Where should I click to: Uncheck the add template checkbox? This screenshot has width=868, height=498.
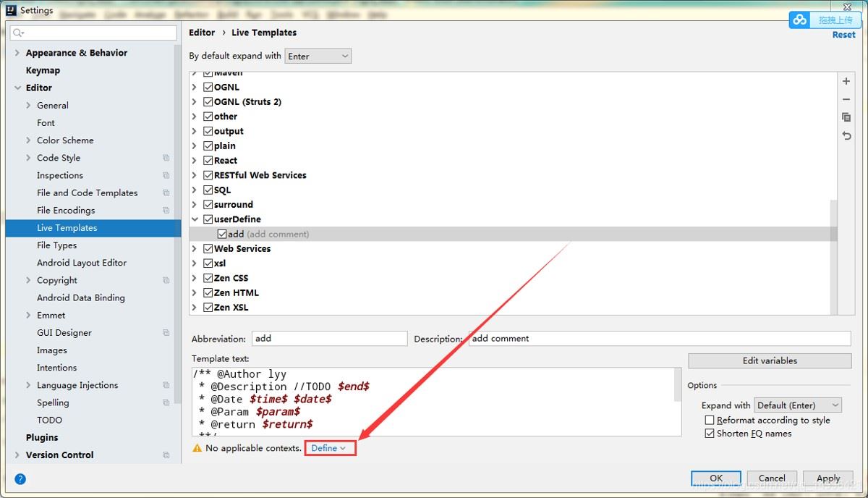[222, 234]
